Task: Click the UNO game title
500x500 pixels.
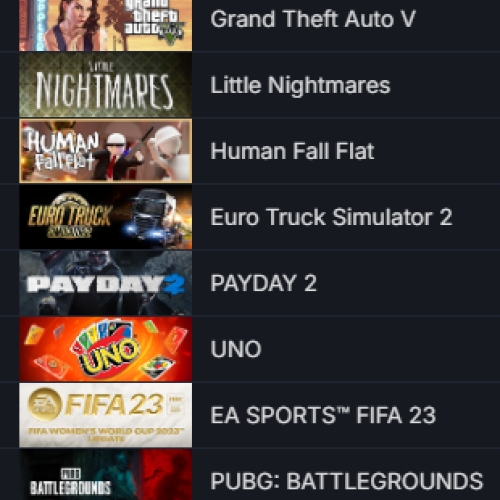Action: click(x=236, y=349)
